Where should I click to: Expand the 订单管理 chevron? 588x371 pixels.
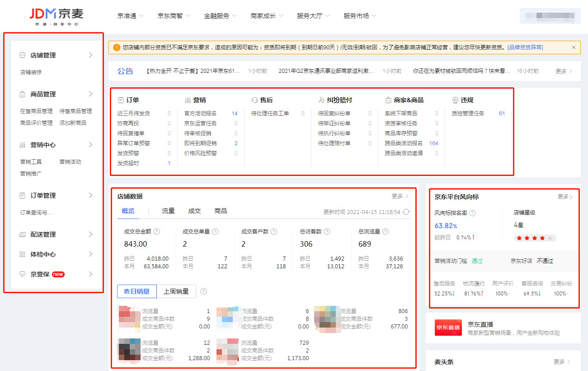[x=90, y=195]
